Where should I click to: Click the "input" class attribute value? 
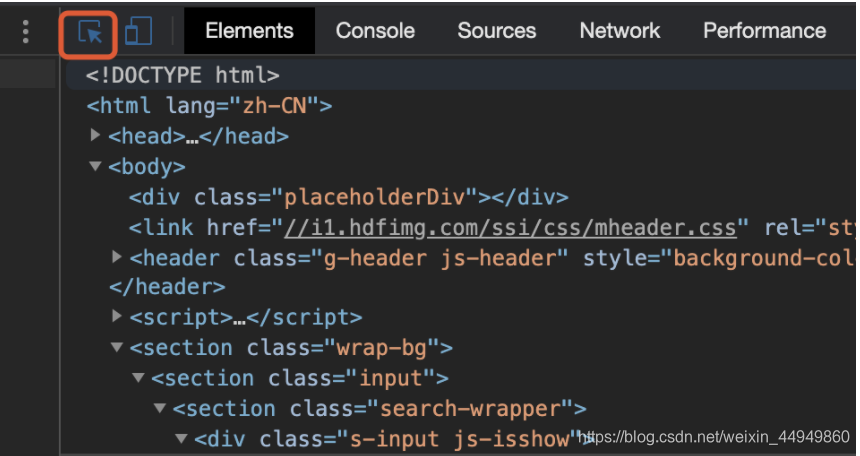pos(391,379)
